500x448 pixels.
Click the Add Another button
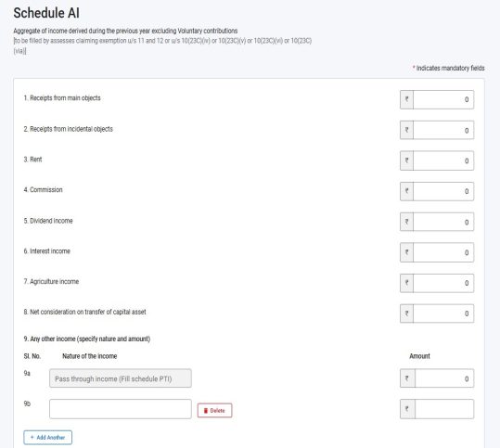click(x=48, y=438)
